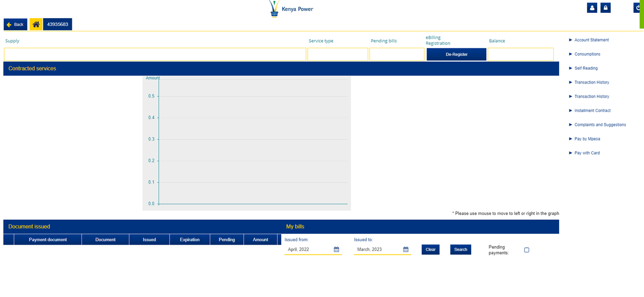Open Complaints and Suggestions
This screenshot has height=297, width=644.
(600, 125)
